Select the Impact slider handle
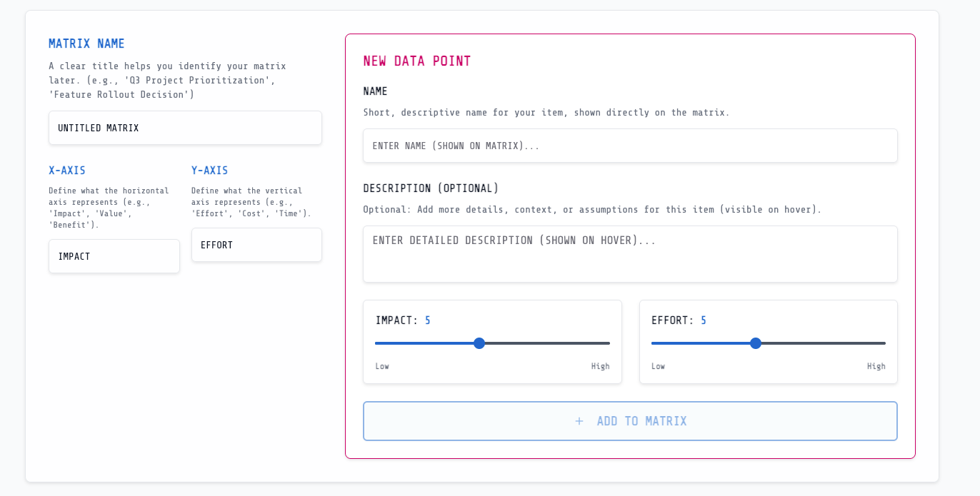980x496 pixels. coord(479,343)
